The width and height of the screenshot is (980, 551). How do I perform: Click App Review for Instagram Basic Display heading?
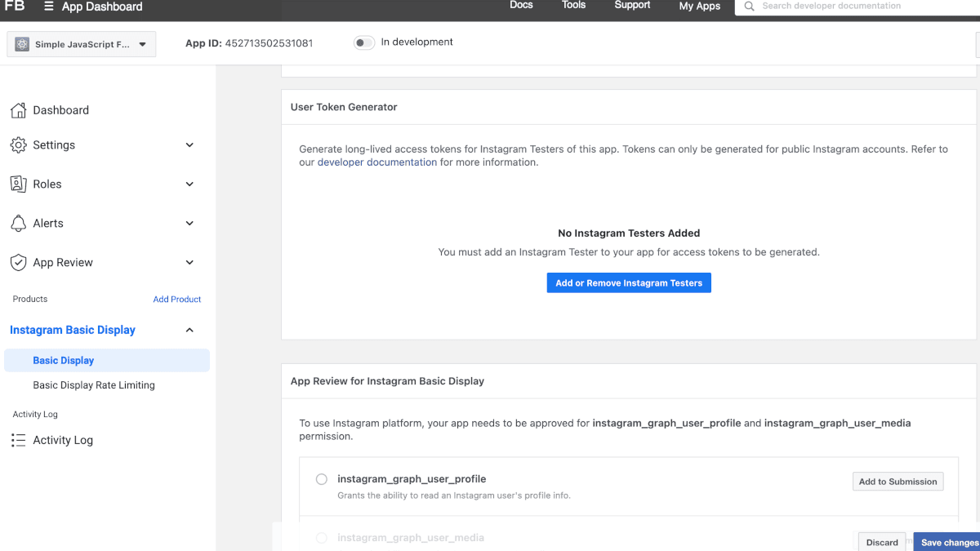(387, 381)
